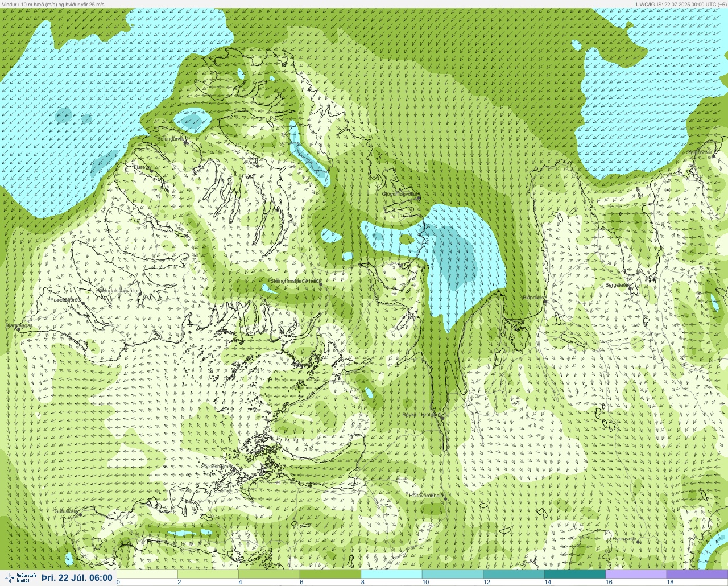The height and width of the screenshot is (586, 728).
Task: Click the Æðey station label
Action: click(x=249, y=163)
